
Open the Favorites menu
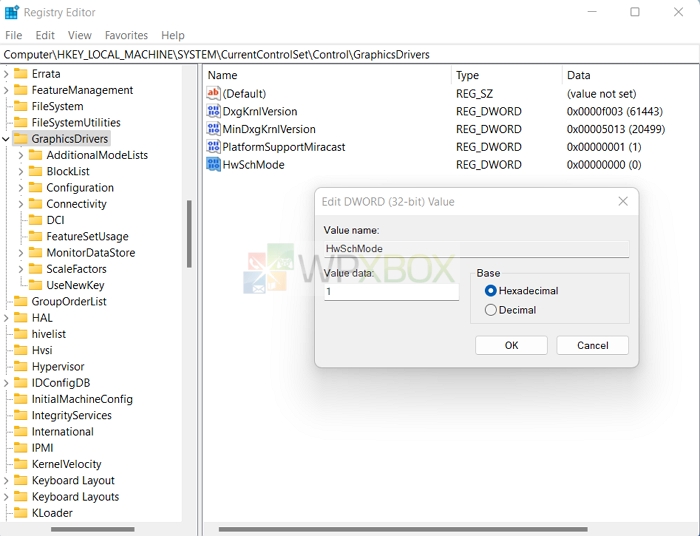point(126,35)
